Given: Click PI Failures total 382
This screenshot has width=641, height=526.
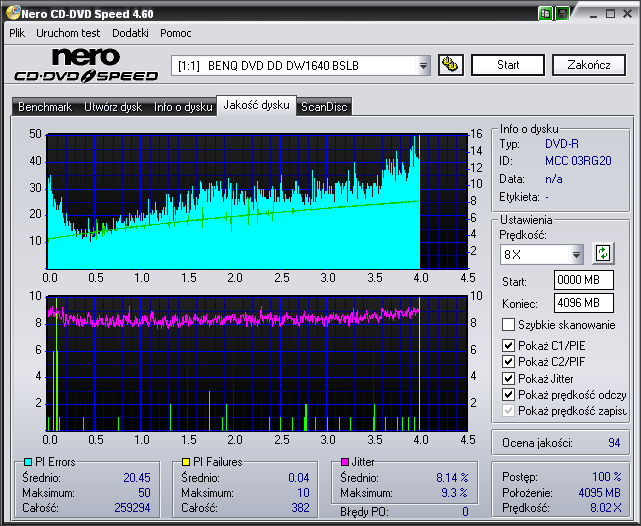Looking at the screenshot, I should pos(300,508).
